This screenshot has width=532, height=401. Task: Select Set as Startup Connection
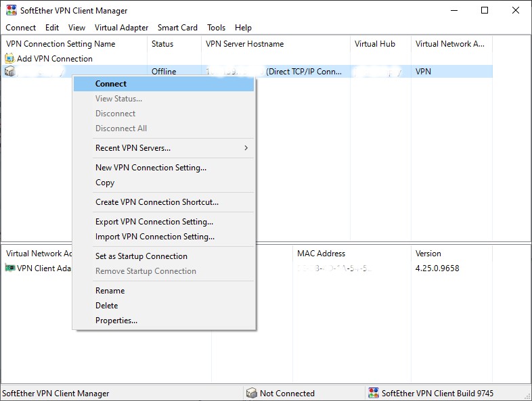[164, 256]
